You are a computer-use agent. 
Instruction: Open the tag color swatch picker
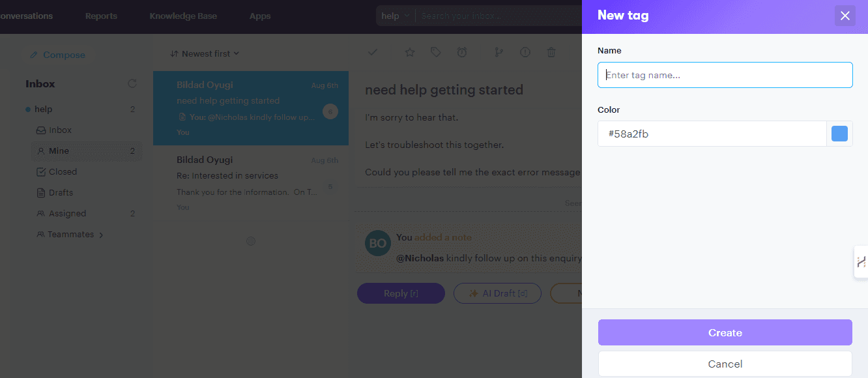tap(839, 134)
